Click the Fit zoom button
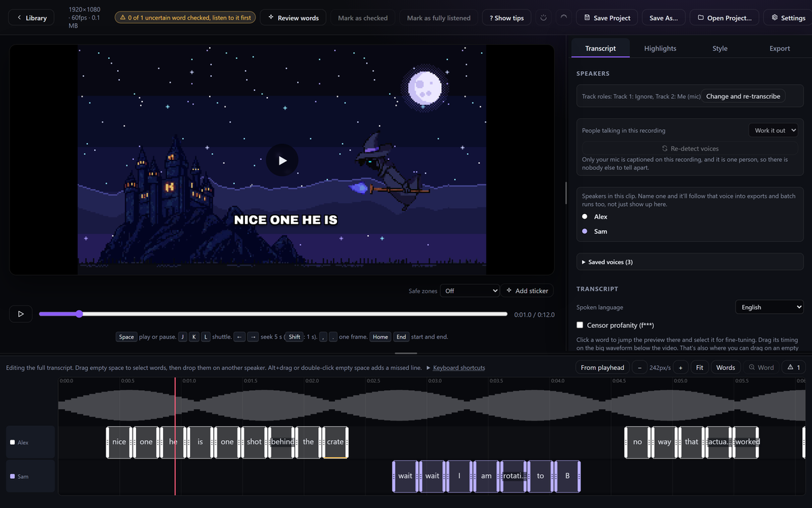 [700, 367]
